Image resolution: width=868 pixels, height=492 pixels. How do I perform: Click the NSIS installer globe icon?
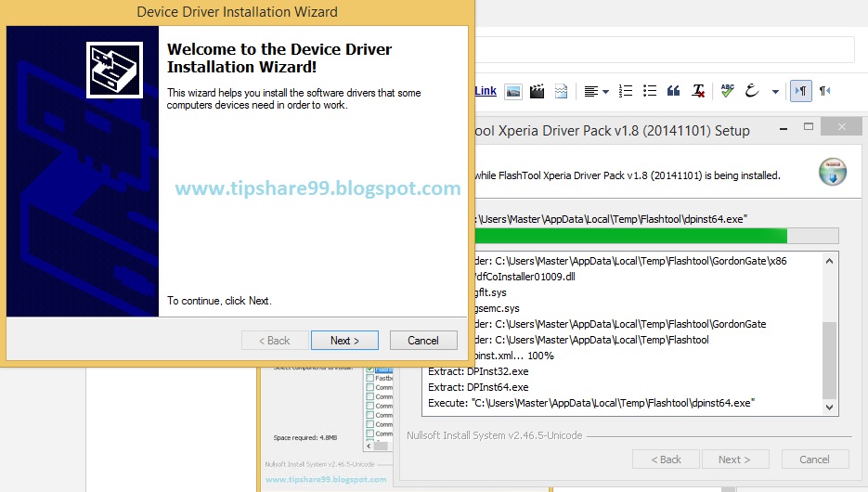[x=833, y=172]
